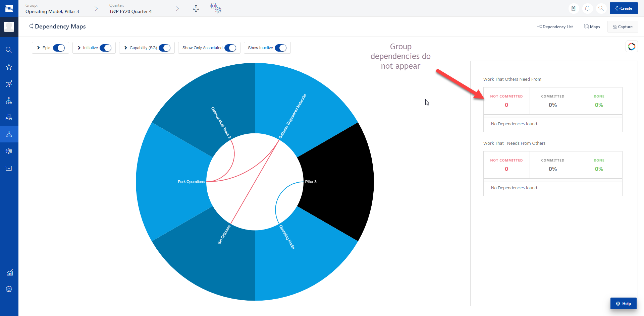Open the Group breadcrumb for Operating Model, Pillar 3

tap(52, 11)
